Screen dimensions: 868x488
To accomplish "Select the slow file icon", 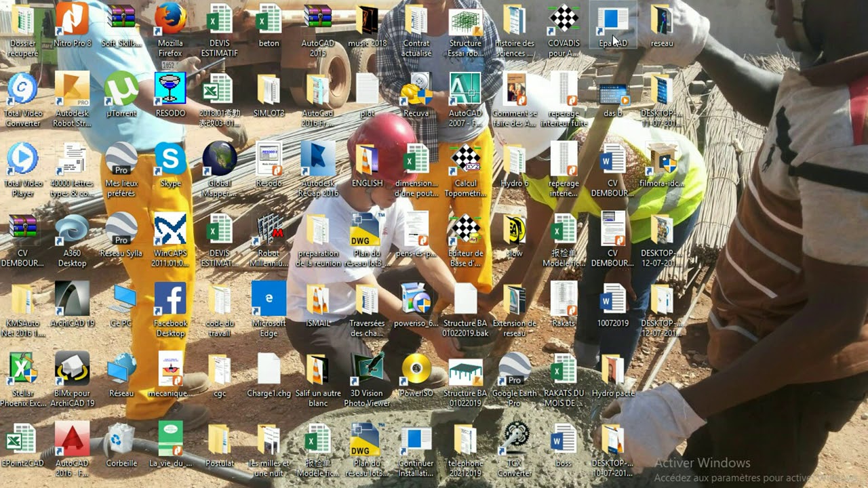I will 515,236.
